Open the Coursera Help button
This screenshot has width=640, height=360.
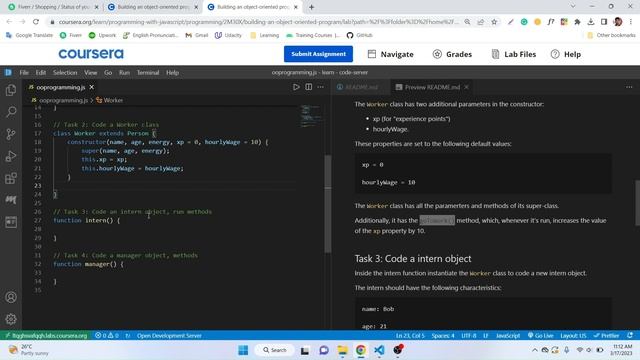[x=566, y=54]
